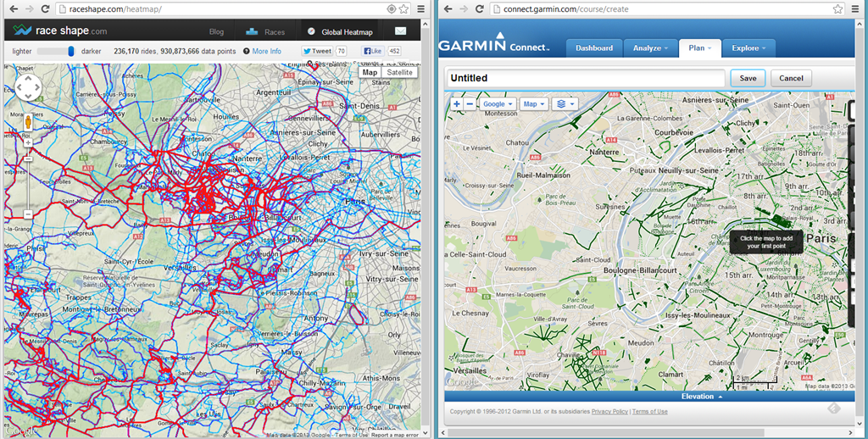868x439 pixels.
Task: Open the Map type dropdown on Garmin map
Action: click(534, 104)
